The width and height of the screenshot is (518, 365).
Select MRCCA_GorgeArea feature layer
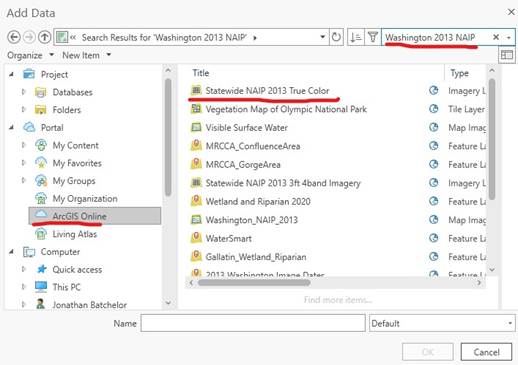coord(243,165)
